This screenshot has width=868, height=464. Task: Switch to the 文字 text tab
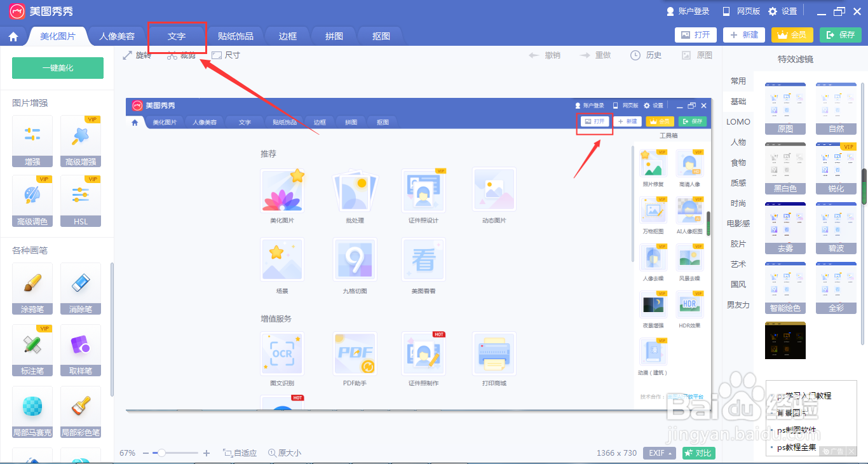coord(177,36)
